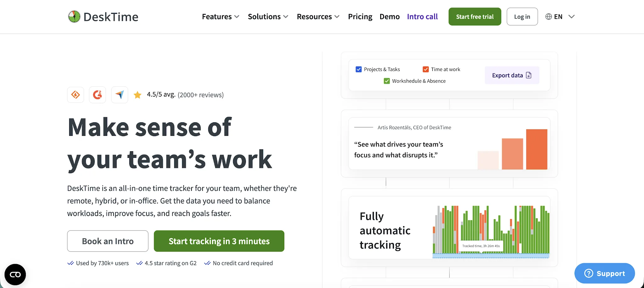Click checkmark icon beside 4.5 star rating on G2
Viewport: 644px width, 288px height.
click(139, 263)
